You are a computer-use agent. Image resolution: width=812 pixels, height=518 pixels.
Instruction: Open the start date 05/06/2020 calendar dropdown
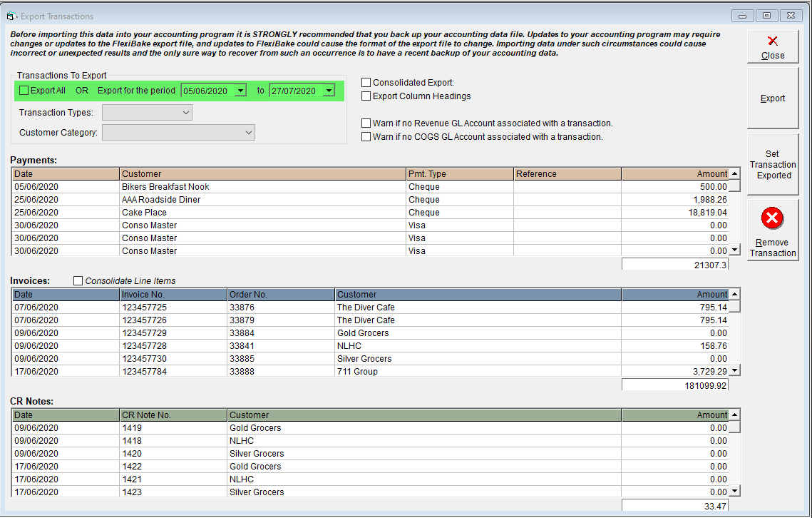(x=240, y=91)
